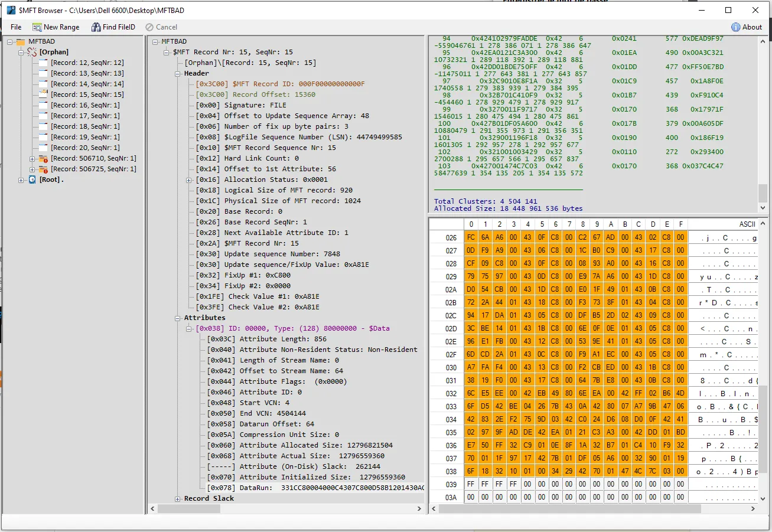The width and height of the screenshot is (772, 532).
Task: Expand the Record Slack node
Action: [178, 499]
